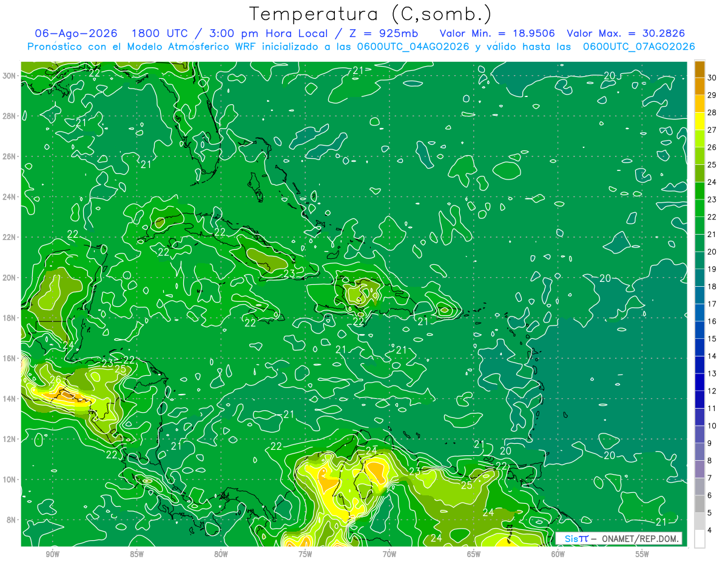Click the "70W" longitude axis label

[389, 554]
